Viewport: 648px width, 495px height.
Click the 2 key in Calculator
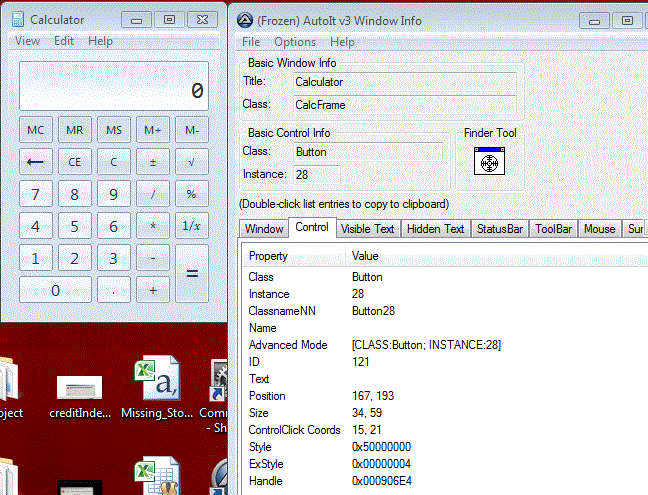[74, 258]
